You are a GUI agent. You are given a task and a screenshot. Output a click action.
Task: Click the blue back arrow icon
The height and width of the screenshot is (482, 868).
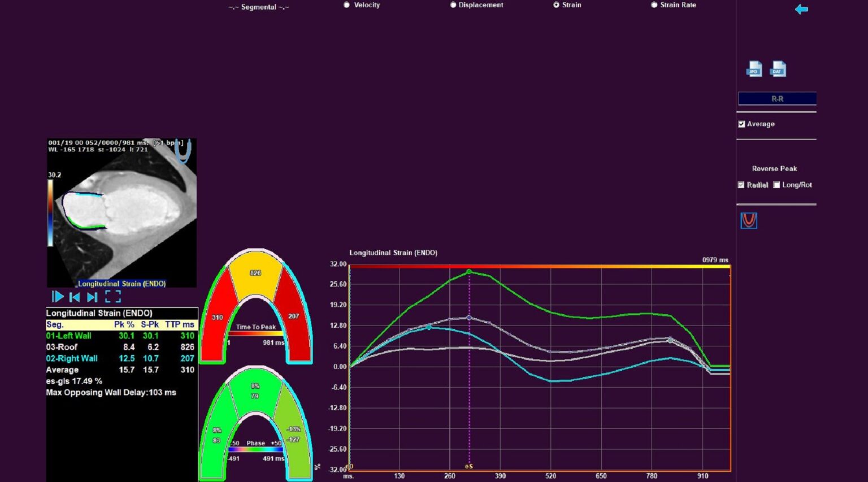click(x=801, y=9)
